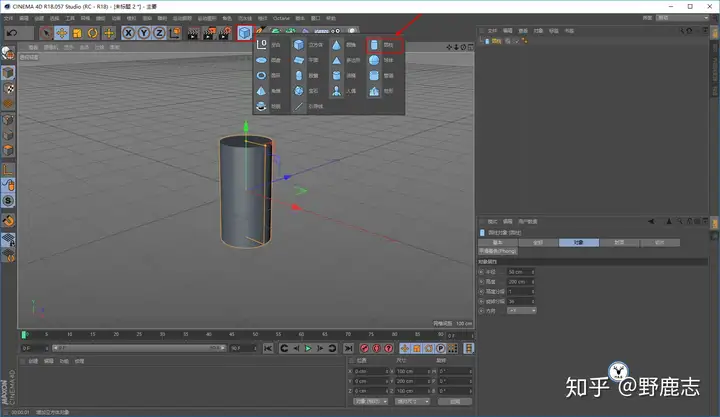The image size is (720, 417).
Task: Click the Undo arrow icon
Action: pos(12,33)
